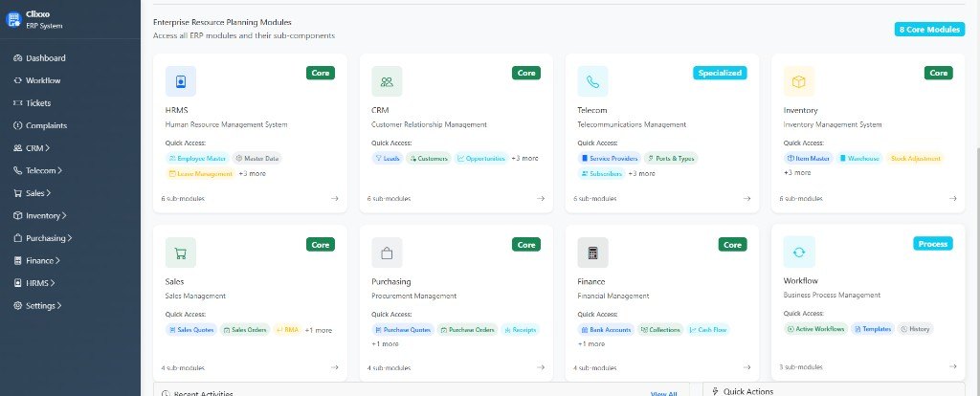Click the Finance calculator card icon

coord(592,253)
